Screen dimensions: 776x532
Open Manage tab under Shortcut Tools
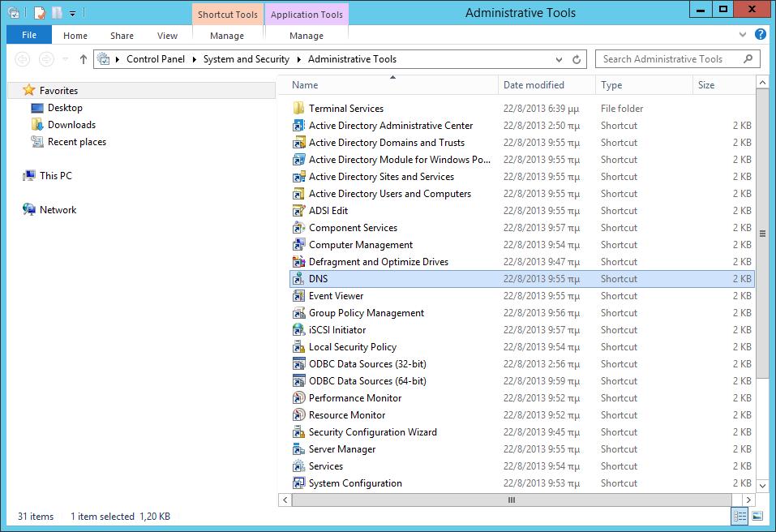pos(227,36)
